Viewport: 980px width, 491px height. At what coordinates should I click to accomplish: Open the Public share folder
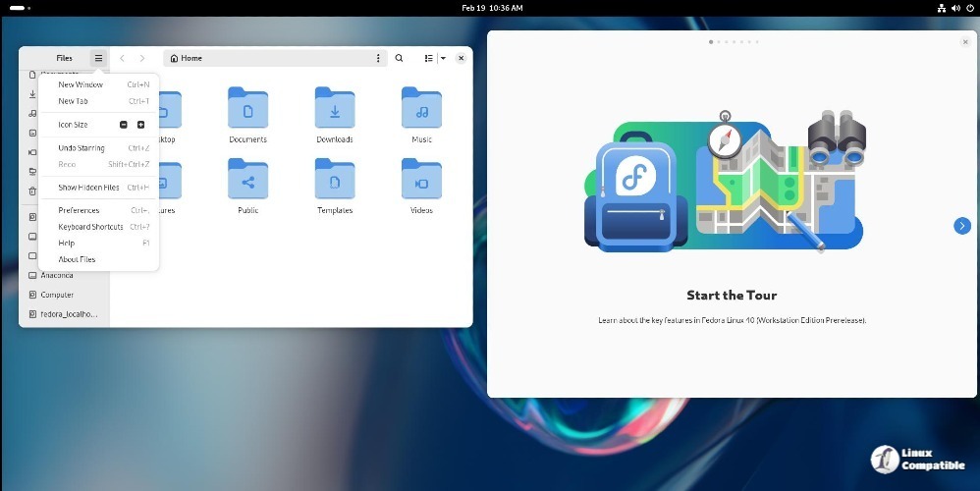[x=247, y=180]
